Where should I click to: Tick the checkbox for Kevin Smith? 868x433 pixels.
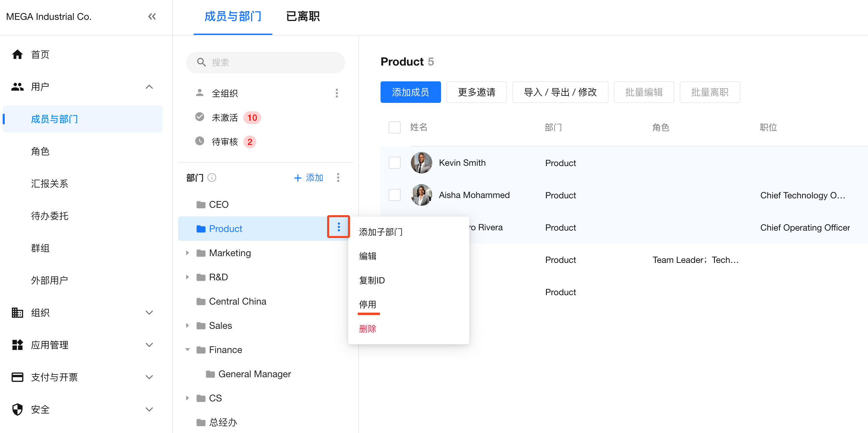[394, 163]
